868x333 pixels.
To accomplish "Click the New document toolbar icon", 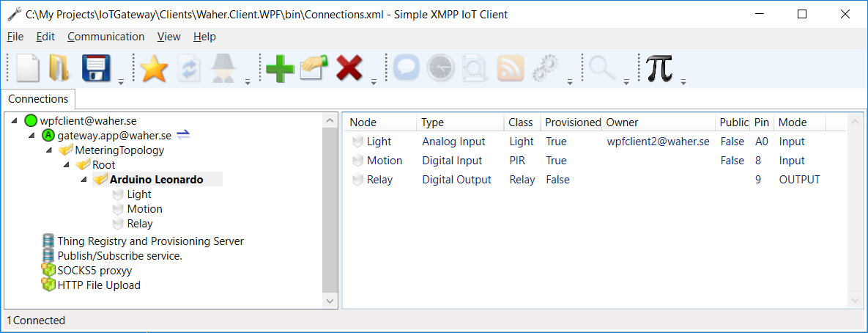I will [x=28, y=68].
